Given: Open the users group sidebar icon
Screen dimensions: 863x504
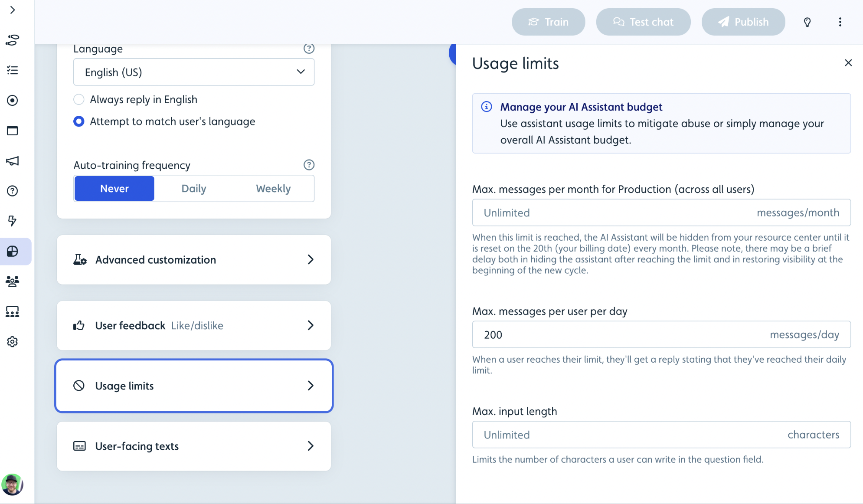Looking at the screenshot, I should pyautogui.click(x=12, y=281).
